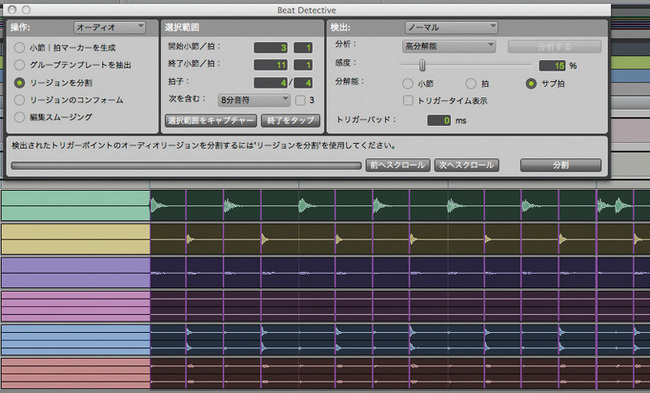650x393 pixels.
Task: Click the sensitivity percent field showing 15
Action: pyautogui.click(x=552, y=66)
